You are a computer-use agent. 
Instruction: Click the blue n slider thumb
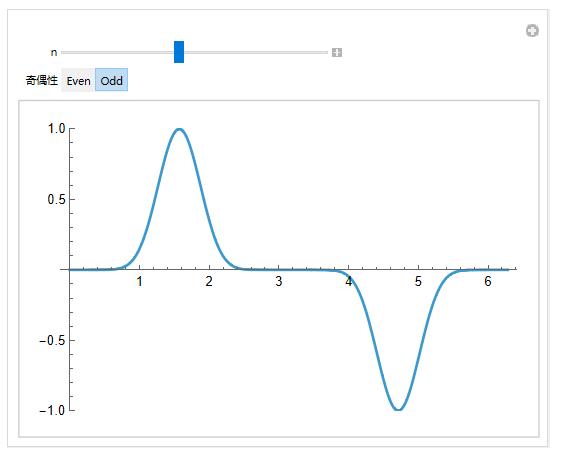click(x=179, y=52)
